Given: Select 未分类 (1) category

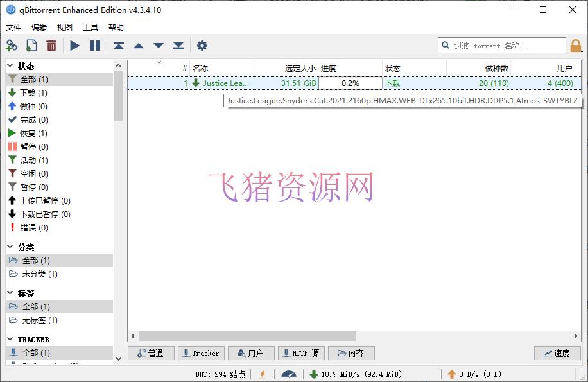Looking at the screenshot, I should [x=60, y=273].
